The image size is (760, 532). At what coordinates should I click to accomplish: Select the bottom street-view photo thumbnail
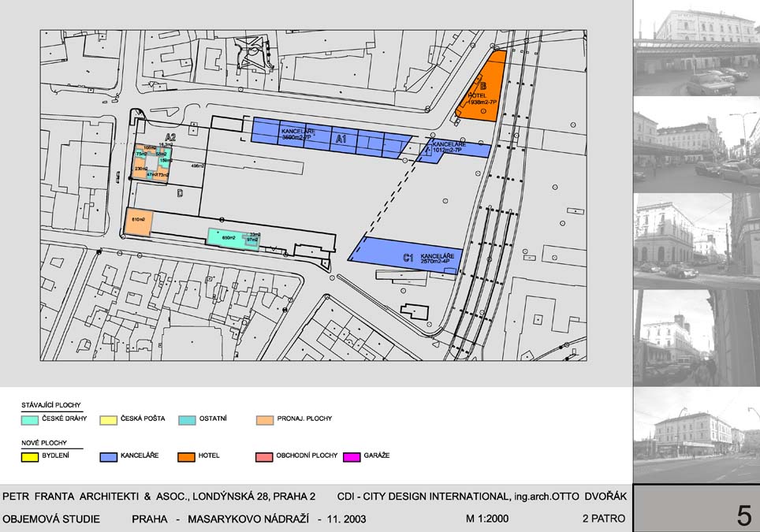696,436
